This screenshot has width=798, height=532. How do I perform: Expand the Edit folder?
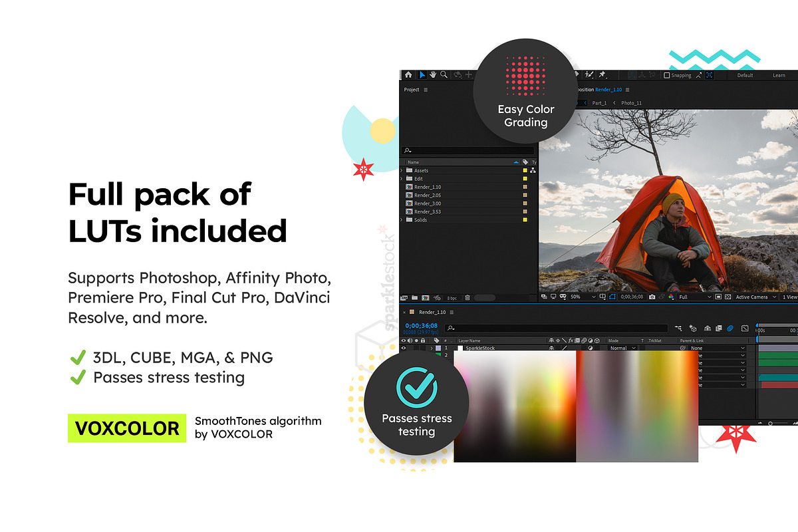402,179
